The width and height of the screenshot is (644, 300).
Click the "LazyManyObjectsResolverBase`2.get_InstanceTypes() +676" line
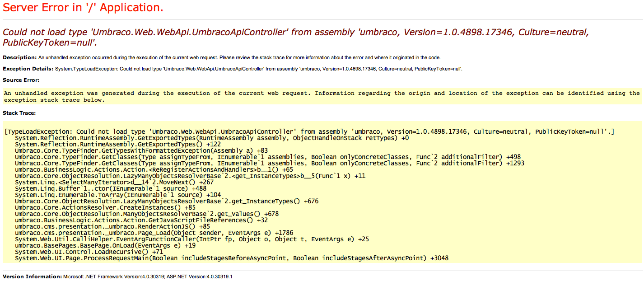click(167, 201)
